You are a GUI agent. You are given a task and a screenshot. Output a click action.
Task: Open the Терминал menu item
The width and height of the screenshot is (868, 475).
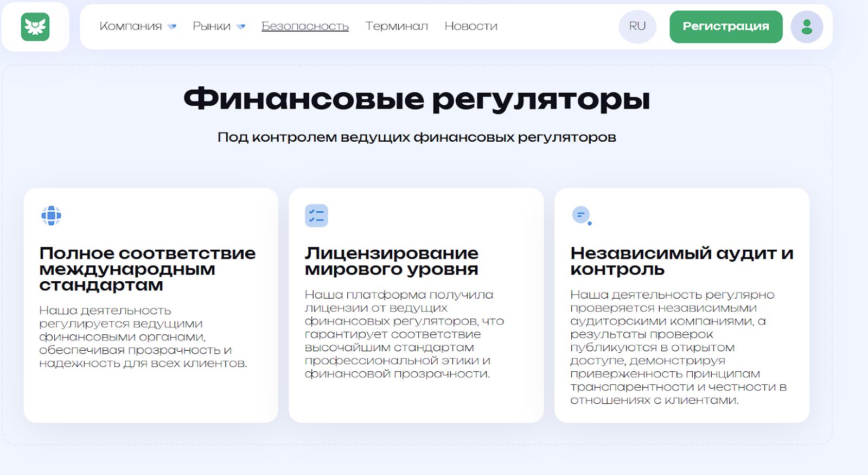397,26
